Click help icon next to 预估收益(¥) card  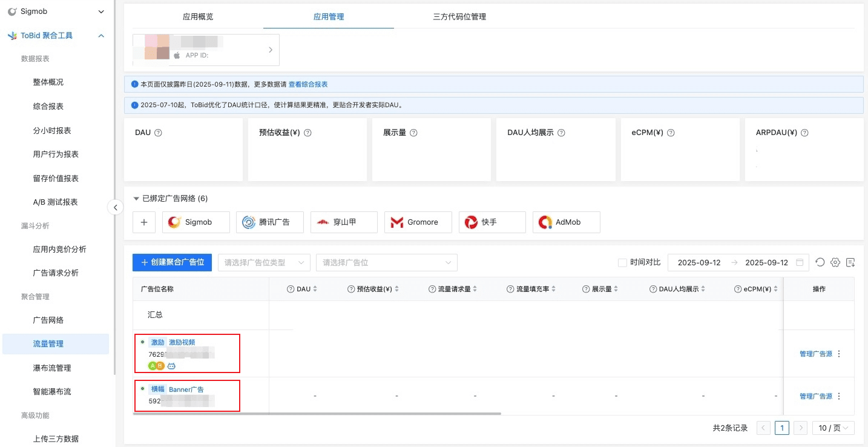tap(307, 133)
